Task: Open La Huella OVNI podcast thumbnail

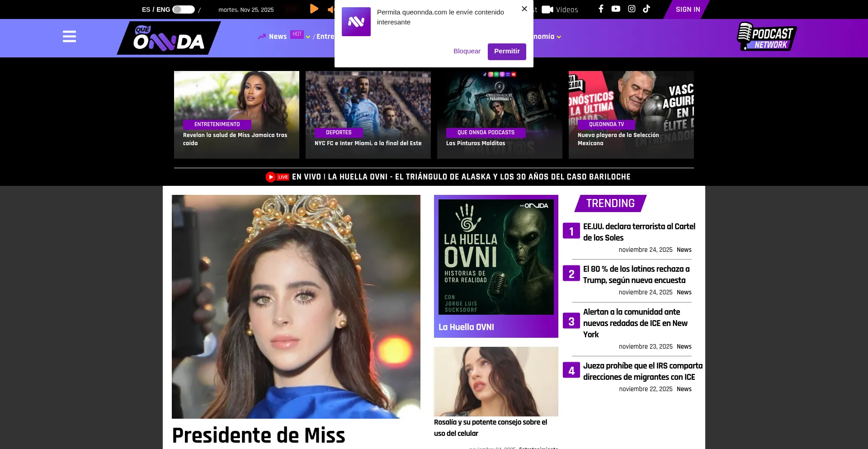Action: click(x=496, y=257)
